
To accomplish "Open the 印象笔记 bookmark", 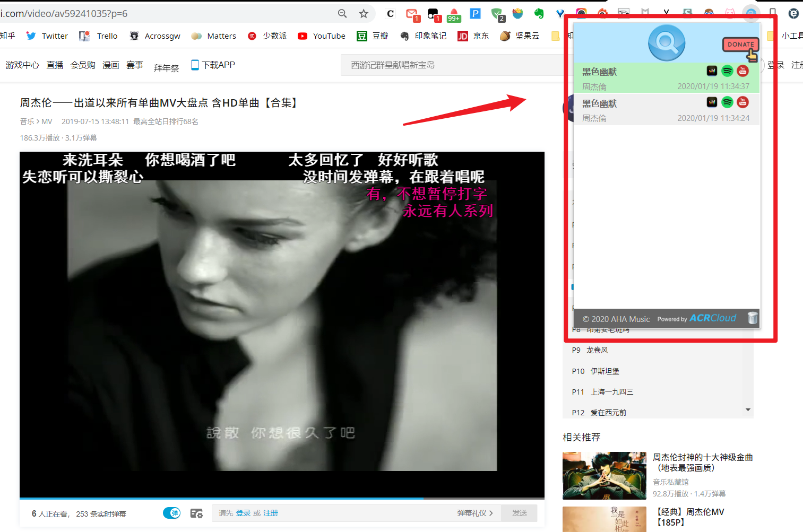I will pyautogui.click(x=423, y=36).
